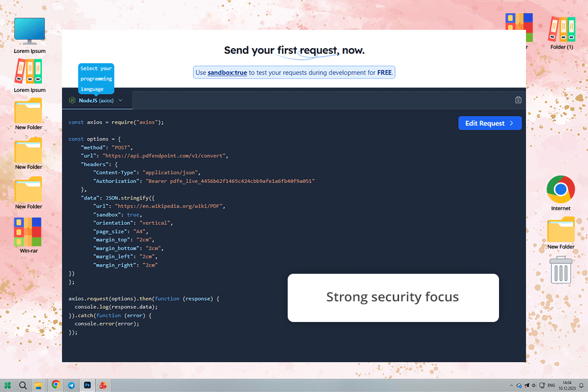Open the red PDF app in the taskbar

click(103, 385)
